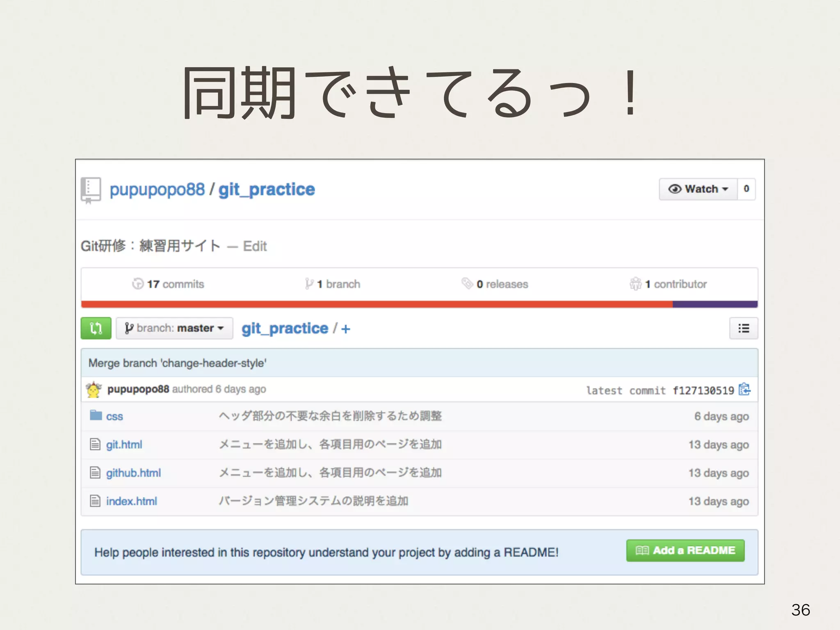Viewport: 840px width, 630px height.
Task: Click the plus icon to create a new file
Action: tap(346, 329)
